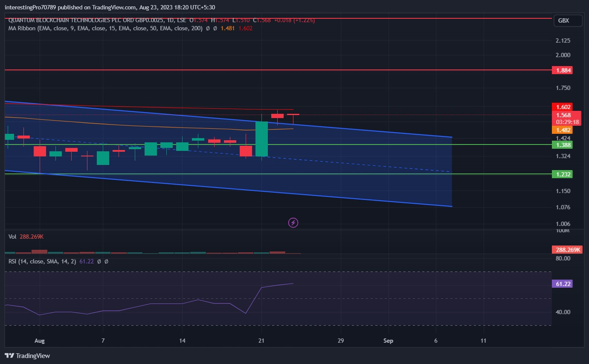Screen dimensions: 589x364
Task: Click the 1.750 price scale value
Action: [563, 88]
